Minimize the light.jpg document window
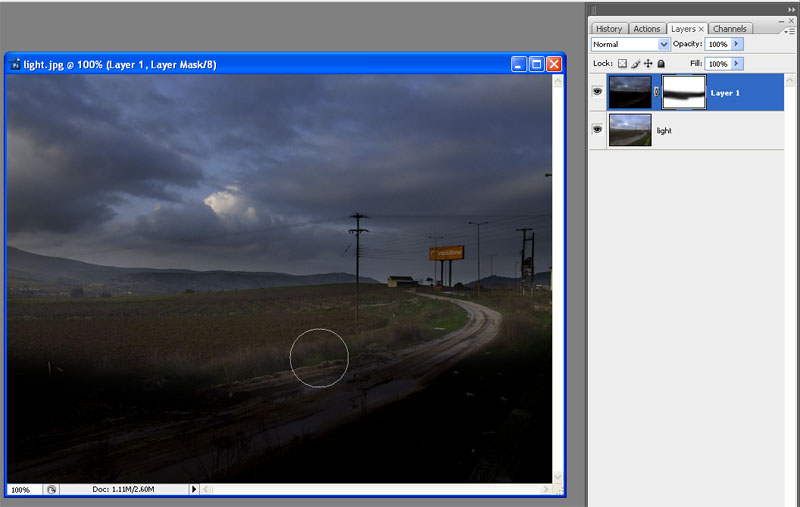 (x=518, y=64)
